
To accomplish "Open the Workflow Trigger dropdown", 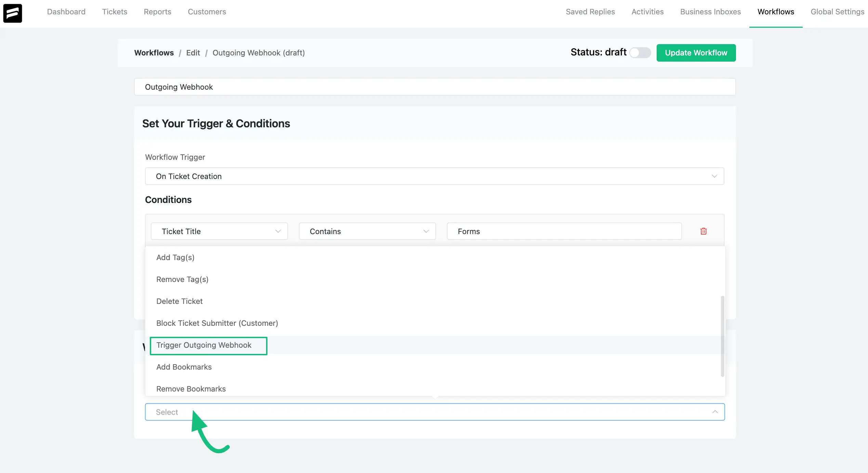I will (x=434, y=176).
